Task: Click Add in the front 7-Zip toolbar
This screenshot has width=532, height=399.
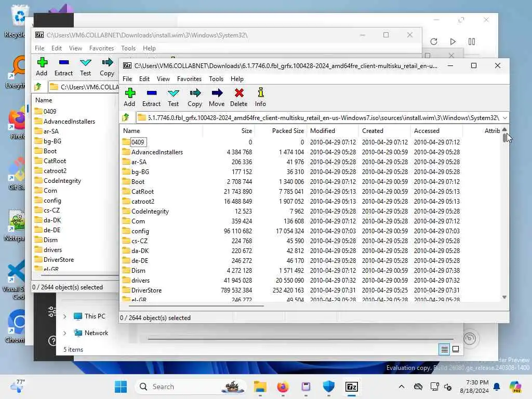Action: point(129,97)
